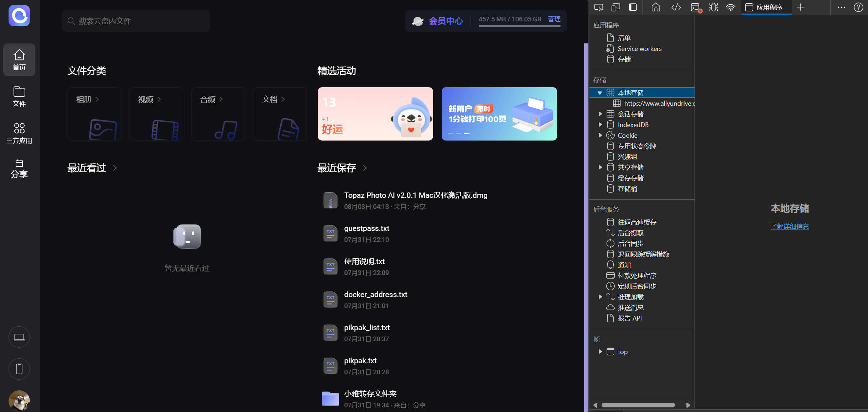Expand the Cookie tree node
Screen dimensions: 868x412
click(x=600, y=135)
